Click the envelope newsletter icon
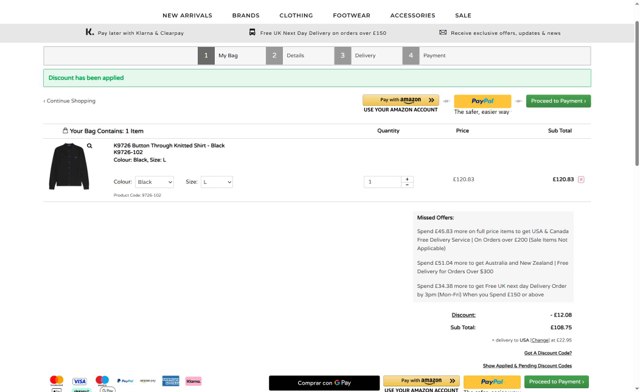Screen dimensions: 640x392 click(443, 32)
